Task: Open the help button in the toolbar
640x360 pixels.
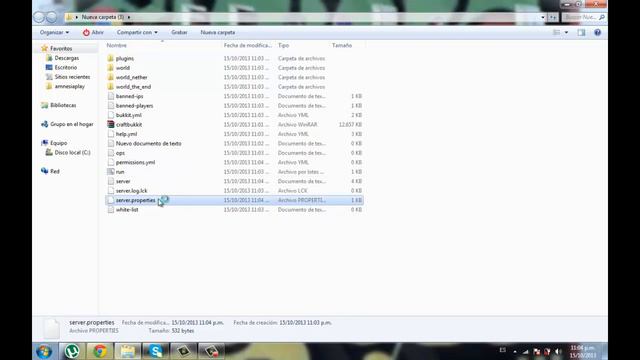Action: (598, 32)
